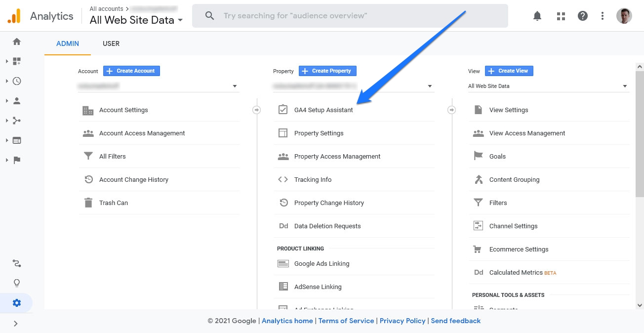Open the Account selection dropdown
Screen dimensions: 644x333
[x=159, y=86]
